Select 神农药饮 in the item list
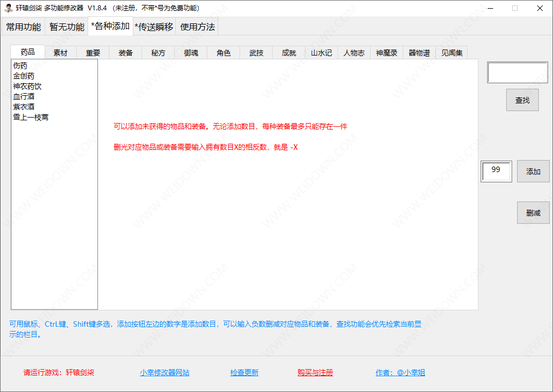The image size is (553, 392). click(x=27, y=86)
